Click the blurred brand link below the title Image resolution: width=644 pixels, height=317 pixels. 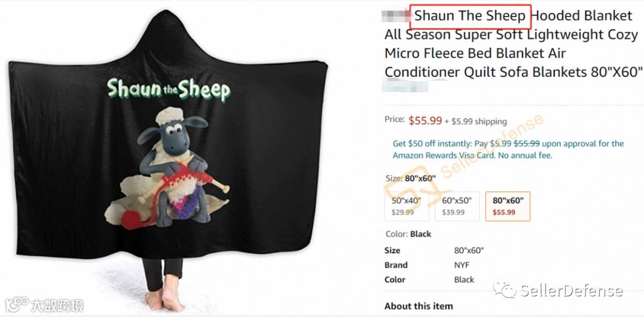tap(405, 87)
